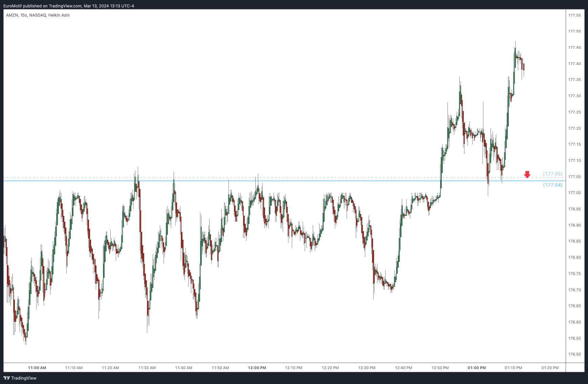Click the (177.05) dashed line label
588x384 pixels.
552,174
